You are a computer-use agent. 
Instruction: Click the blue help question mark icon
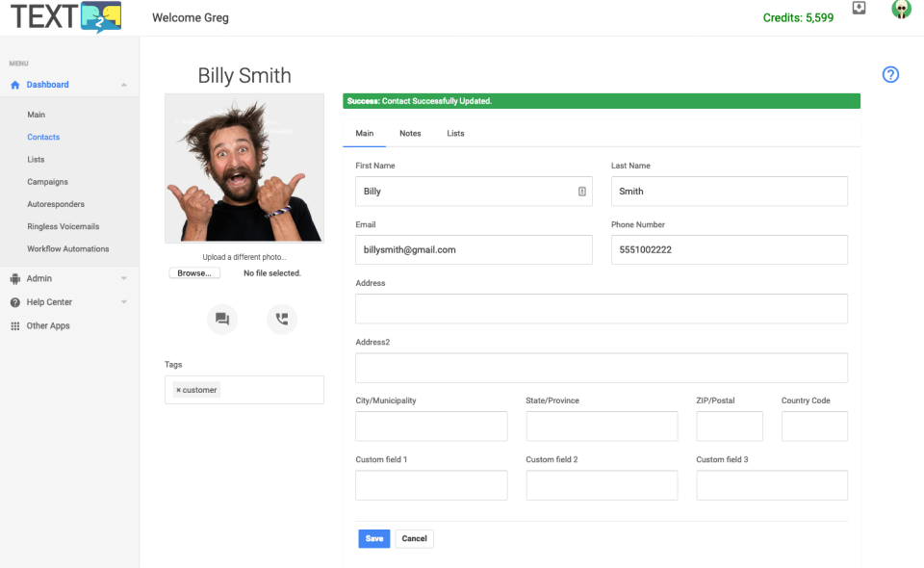[889, 75]
